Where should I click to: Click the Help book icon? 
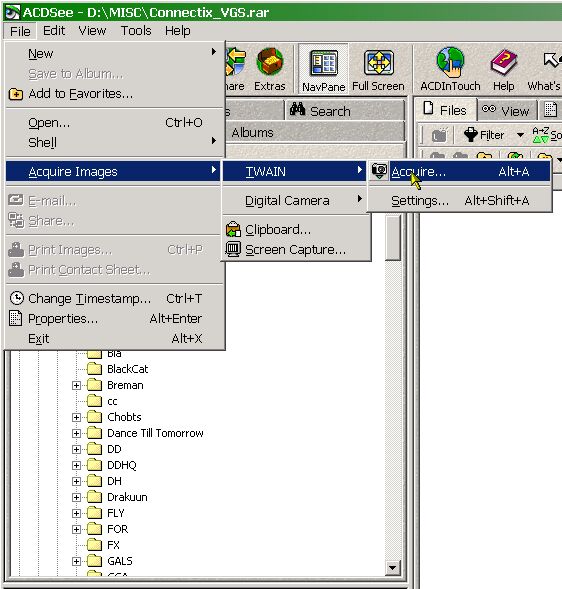[503, 63]
